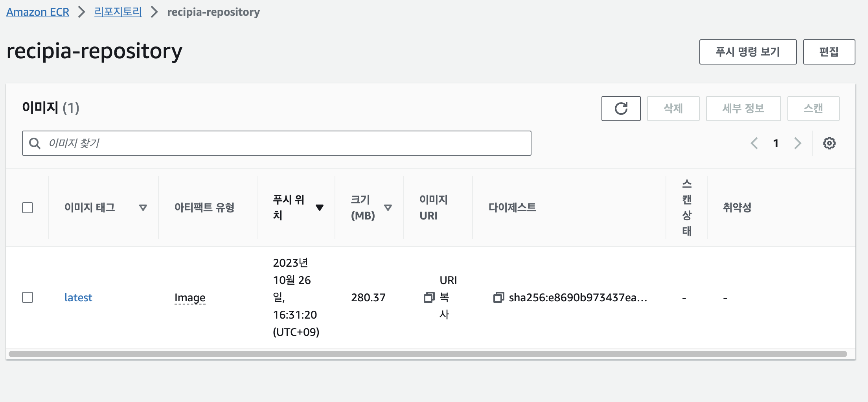This screenshot has width=868, height=402.
Task: Click the copy icon next to 복사
Action: tap(428, 297)
